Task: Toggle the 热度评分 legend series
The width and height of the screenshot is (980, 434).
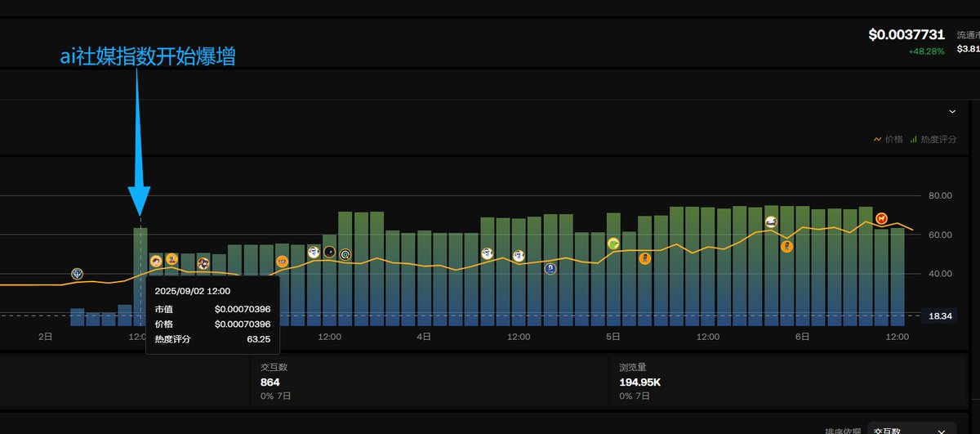Action: point(932,140)
